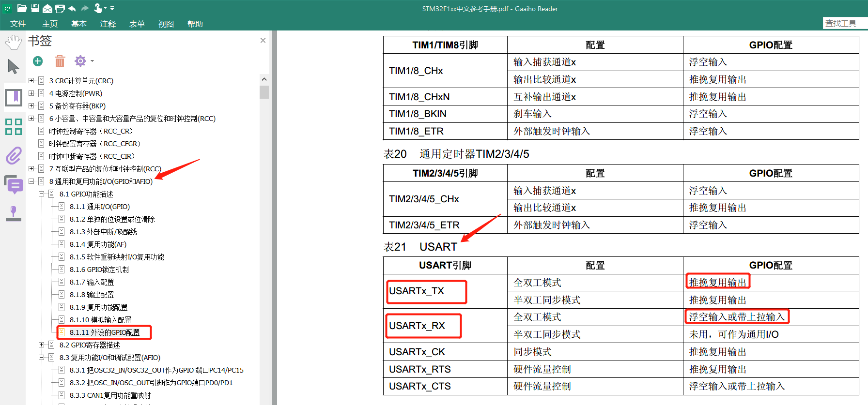
Task: Click USARTx_TX cell in USART table
Action: 445,291
